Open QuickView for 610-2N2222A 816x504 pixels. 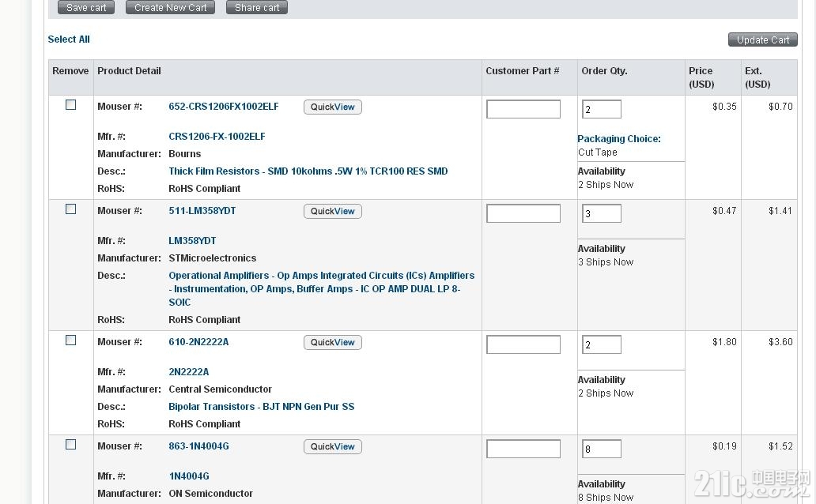click(333, 342)
